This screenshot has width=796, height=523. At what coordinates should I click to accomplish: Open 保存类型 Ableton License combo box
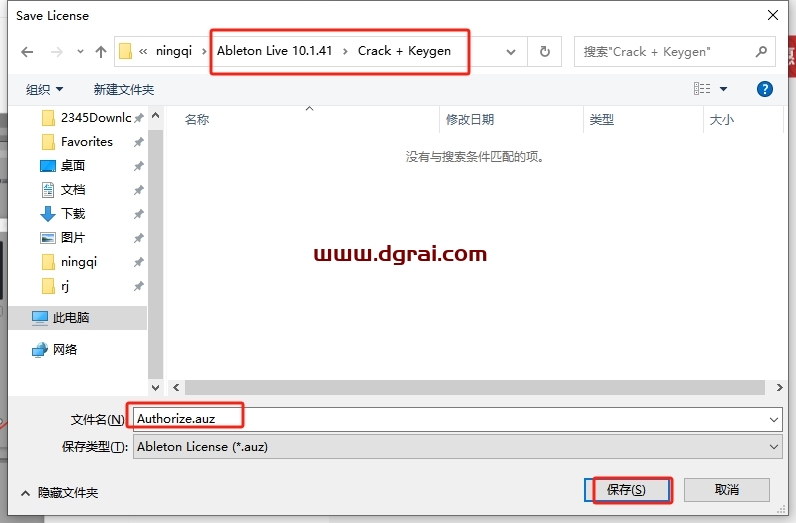457,447
